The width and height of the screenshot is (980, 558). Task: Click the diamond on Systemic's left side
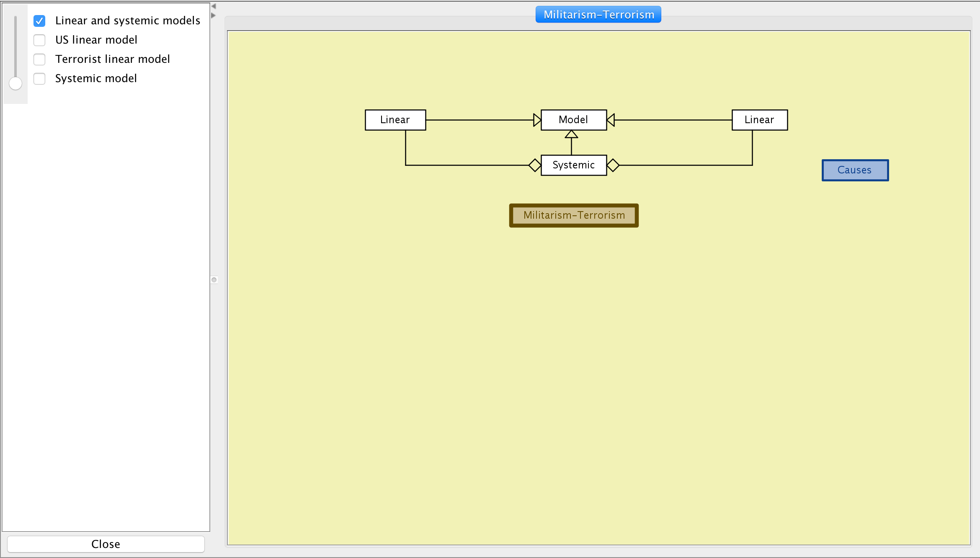click(535, 165)
